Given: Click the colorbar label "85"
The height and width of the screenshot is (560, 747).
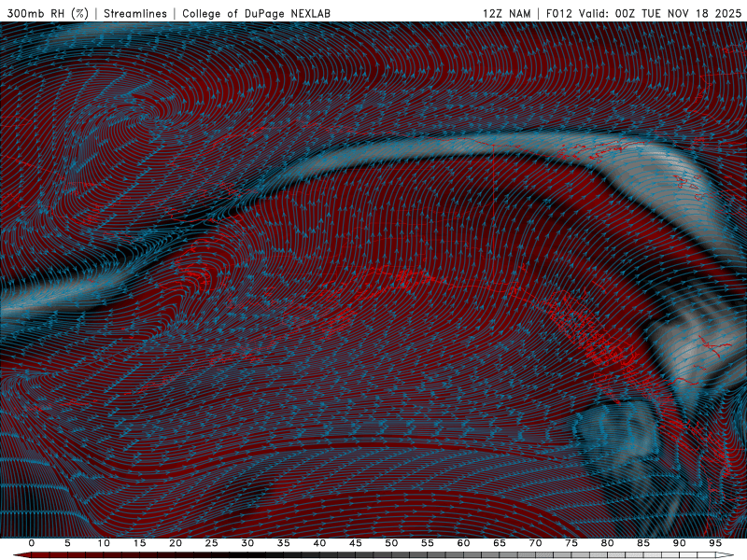Looking at the screenshot, I should 643,543.
